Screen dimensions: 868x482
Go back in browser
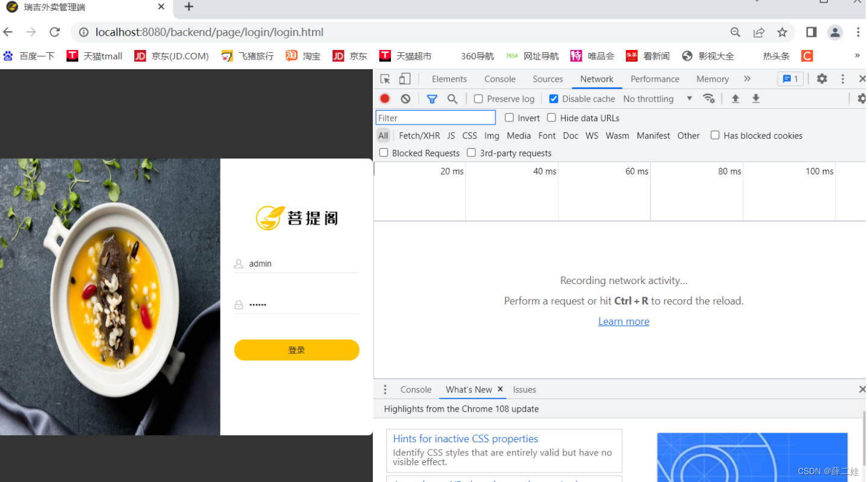pyautogui.click(x=8, y=32)
